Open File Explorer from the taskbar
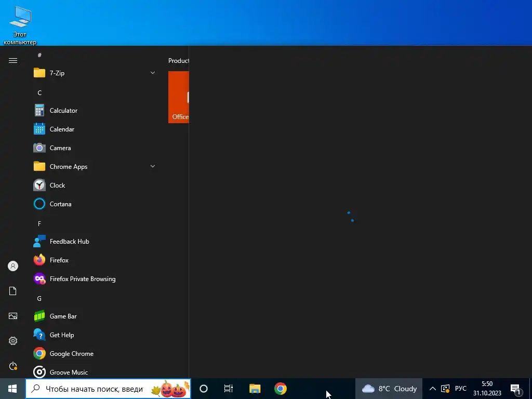This screenshot has height=399, width=532. pos(255,389)
